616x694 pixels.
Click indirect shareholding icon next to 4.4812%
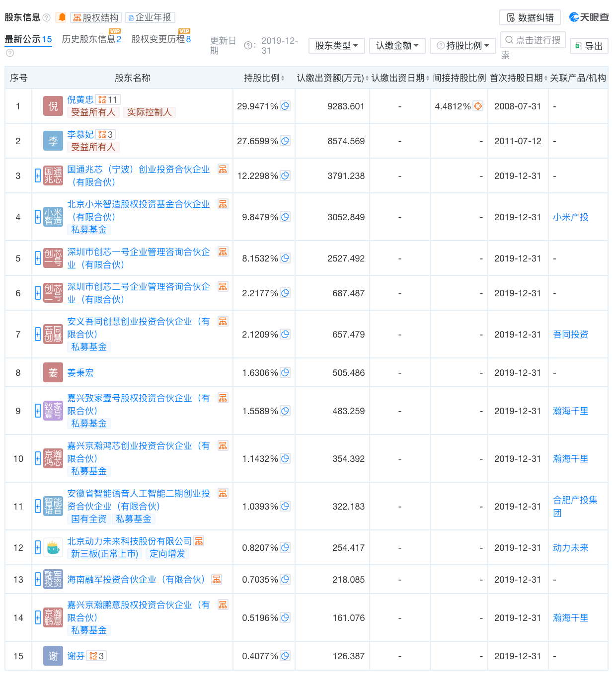pos(477,106)
